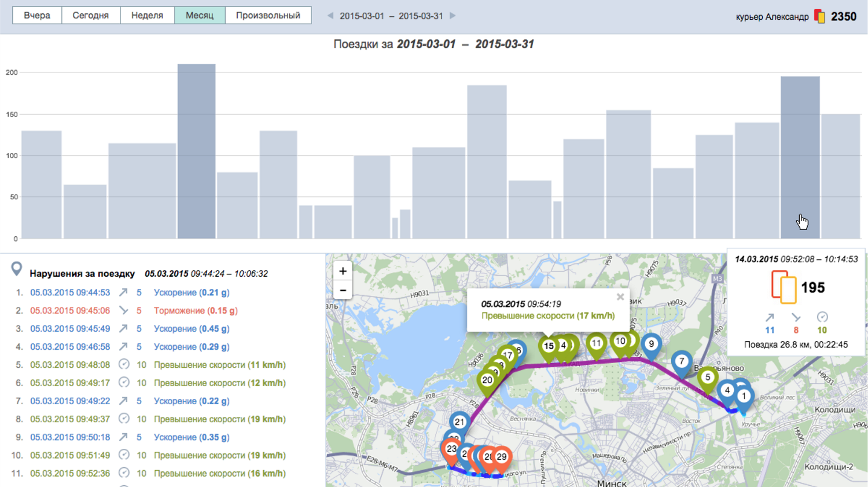Select red map marker 23
This screenshot has width=868, height=487.
tap(451, 450)
